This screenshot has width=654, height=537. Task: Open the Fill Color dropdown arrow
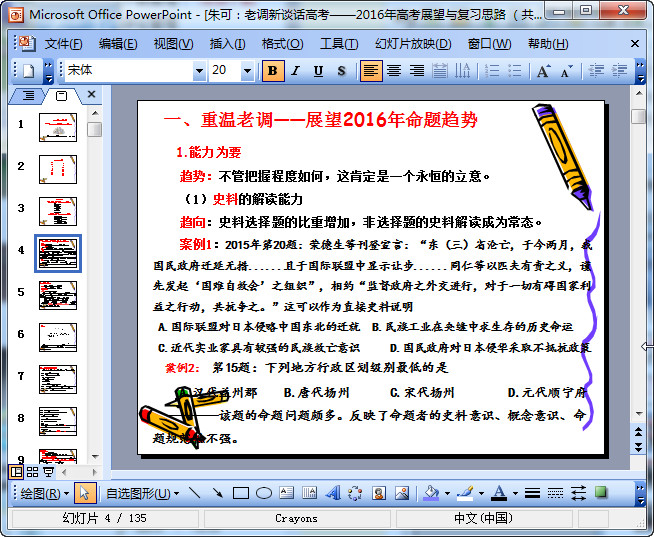(448, 494)
